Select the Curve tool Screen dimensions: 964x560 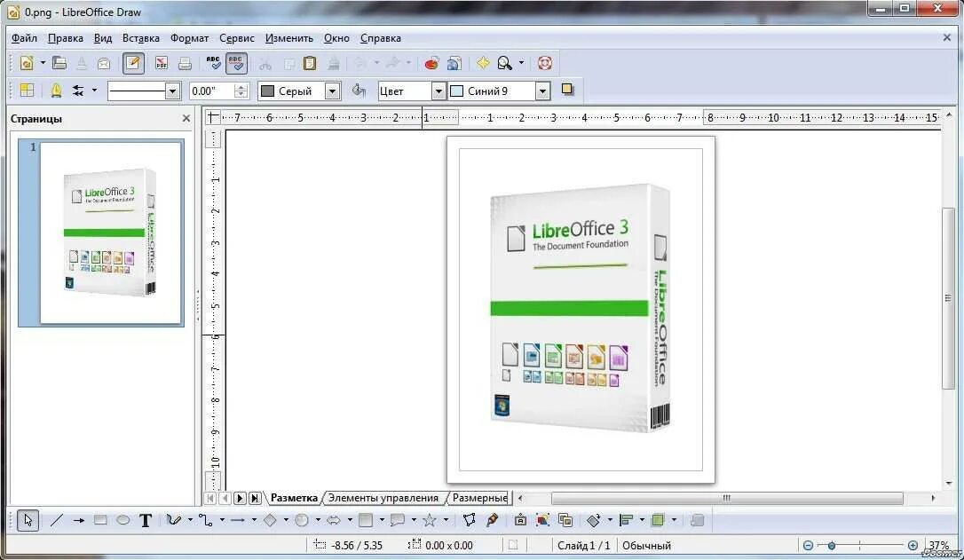[173, 521]
